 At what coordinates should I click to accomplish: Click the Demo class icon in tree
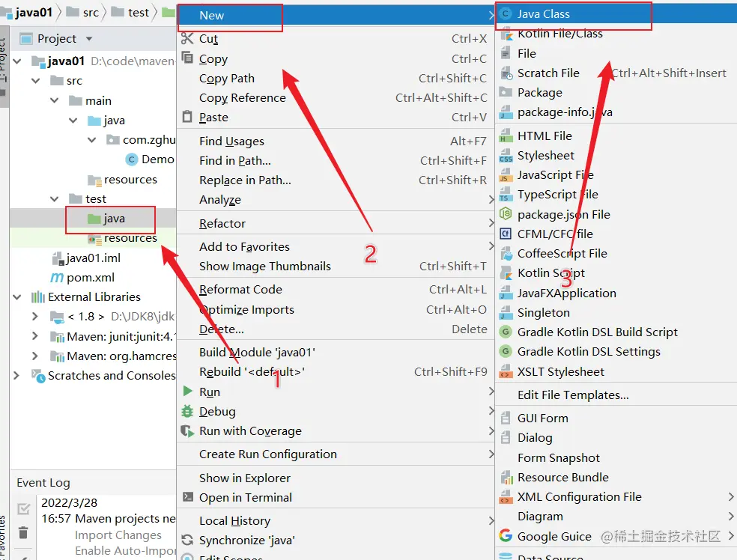pos(132,159)
